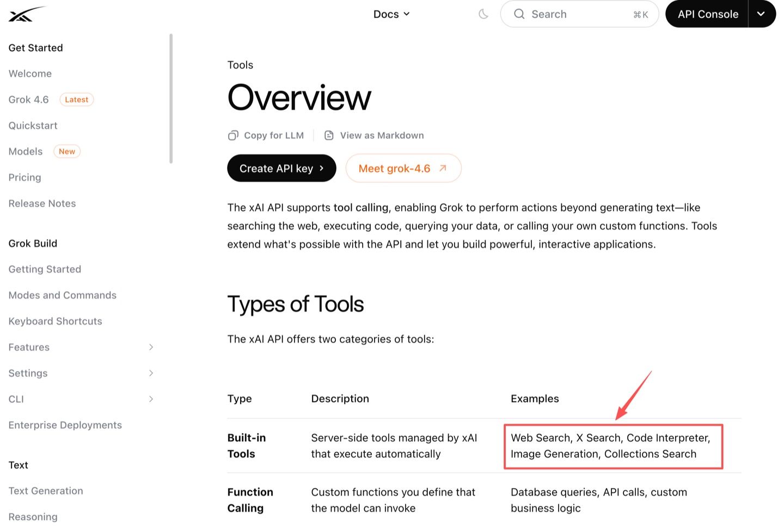The width and height of the screenshot is (784, 532).
Task: Click the Copy for LLM label
Action: (274, 135)
